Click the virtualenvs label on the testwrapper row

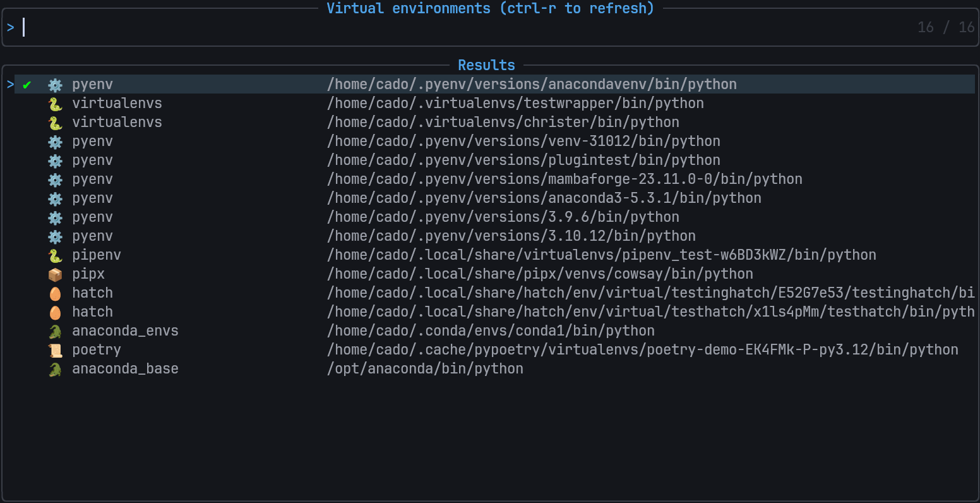(x=117, y=104)
